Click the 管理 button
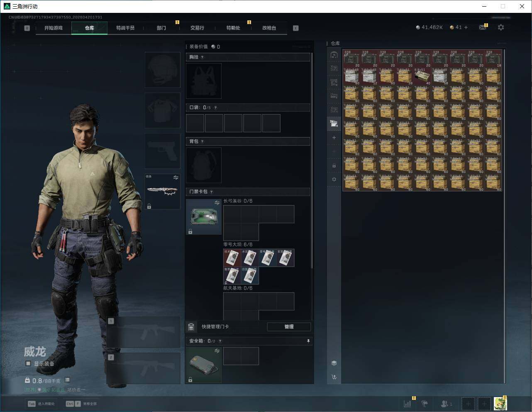The width and height of the screenshot is (532, 412). (x=289, y=327)
